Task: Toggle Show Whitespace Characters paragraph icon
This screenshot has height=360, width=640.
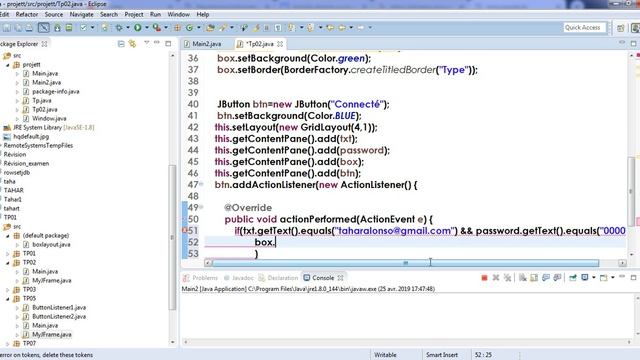Action: click(x=278, y=28)
